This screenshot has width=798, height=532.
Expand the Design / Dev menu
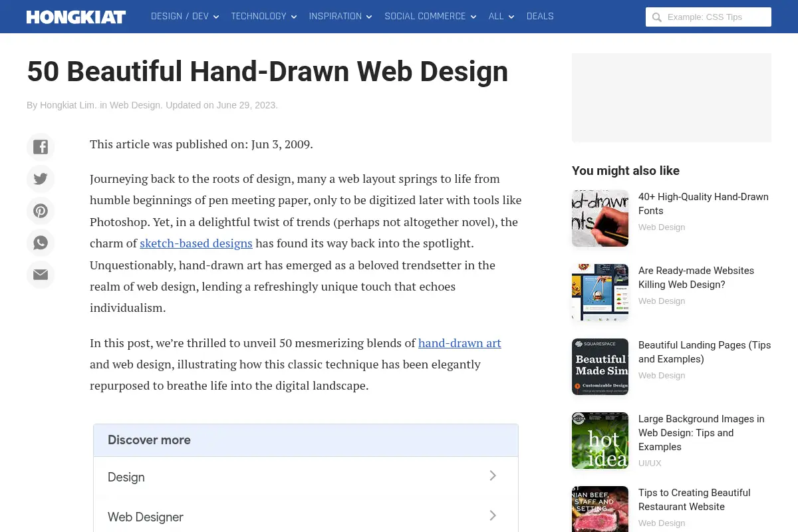(x=185, y=17)
